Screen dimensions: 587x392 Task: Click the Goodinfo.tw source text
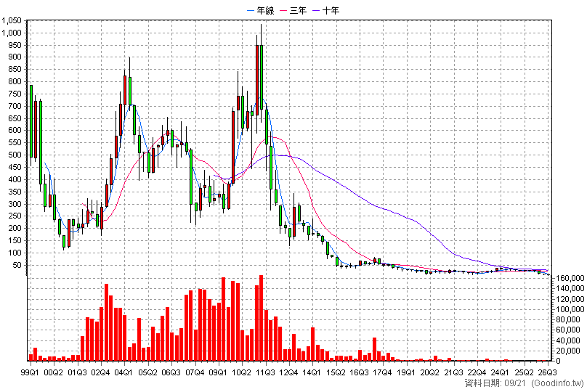click(557, 383)
